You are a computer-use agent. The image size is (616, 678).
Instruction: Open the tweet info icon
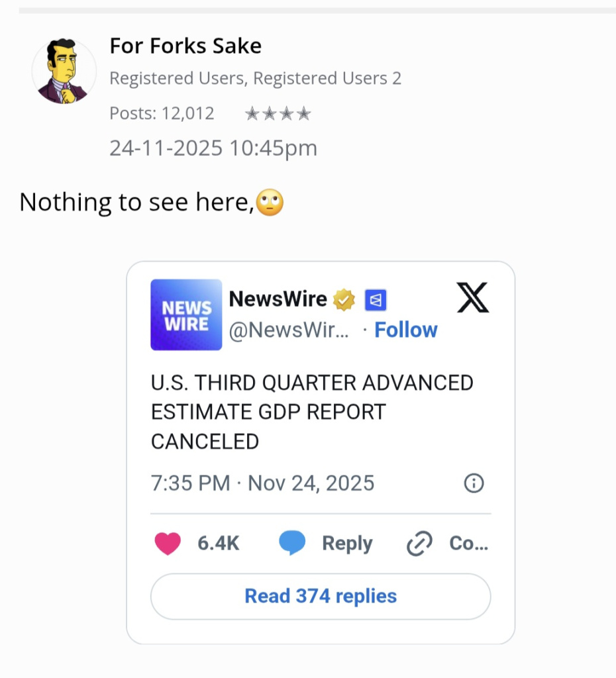pyautogui.click(x=474, y=484)
